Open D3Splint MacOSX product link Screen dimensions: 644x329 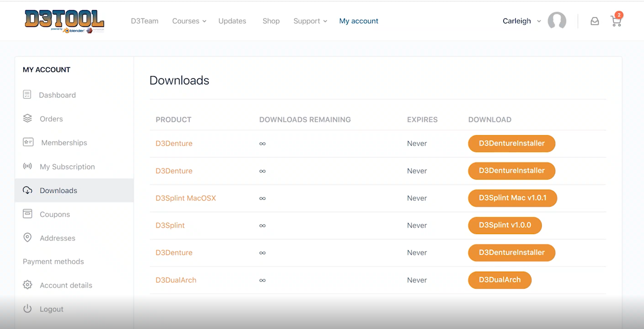click(x=186, y=198)
